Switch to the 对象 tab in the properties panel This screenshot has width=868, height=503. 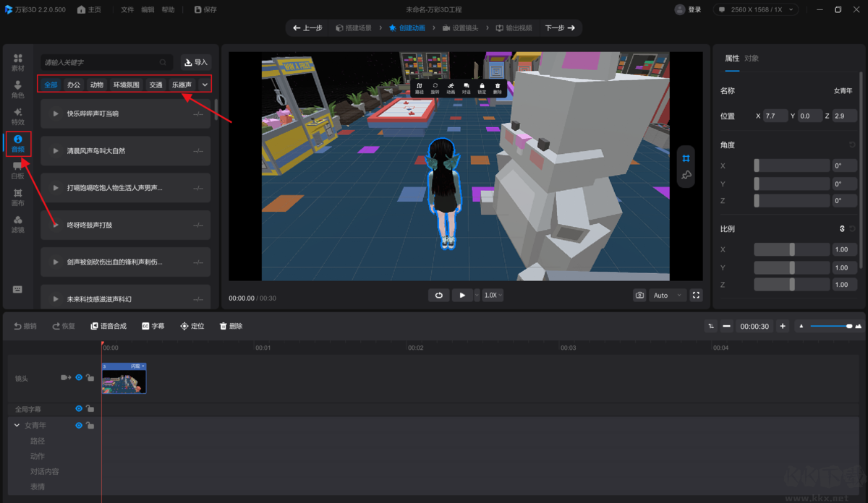[x=752, y=59]
